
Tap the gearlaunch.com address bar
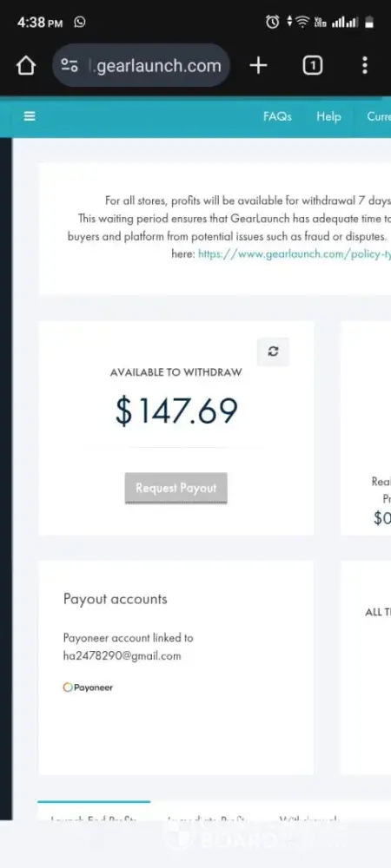coord(142,65)
